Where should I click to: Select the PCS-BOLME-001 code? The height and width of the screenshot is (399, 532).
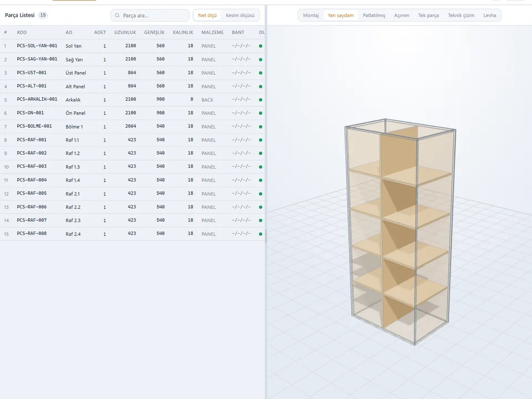tap(34, 126)
